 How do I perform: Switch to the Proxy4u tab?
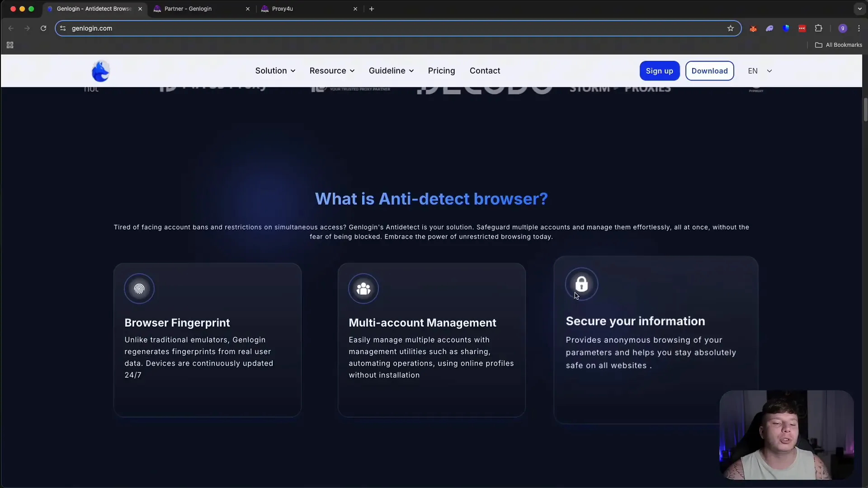[310, 9]
